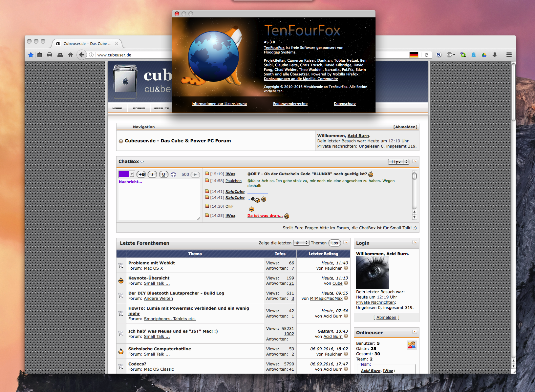This screenshot has width=535, height=392.
Task: Click the Abmelden link in Login box
Action: 386,318
